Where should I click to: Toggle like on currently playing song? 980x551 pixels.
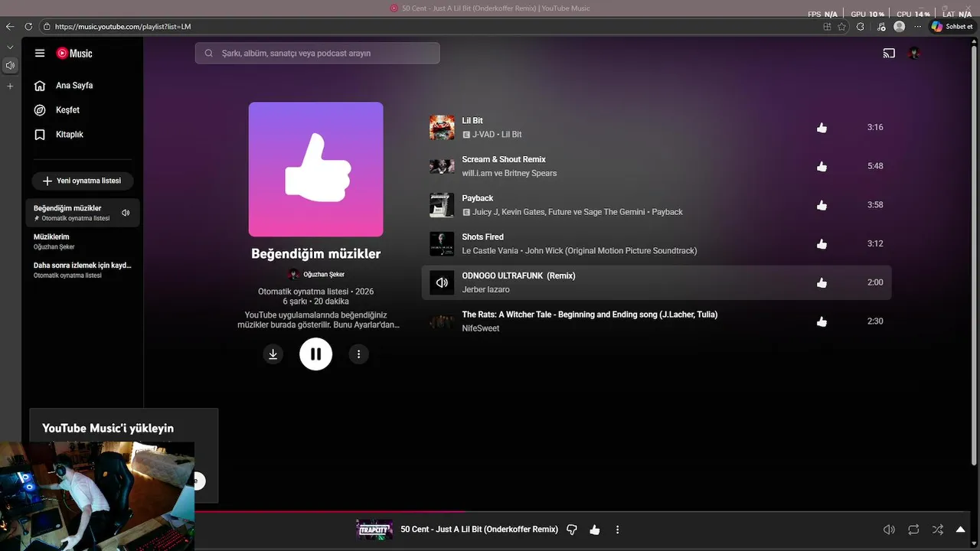pos(595,530)
